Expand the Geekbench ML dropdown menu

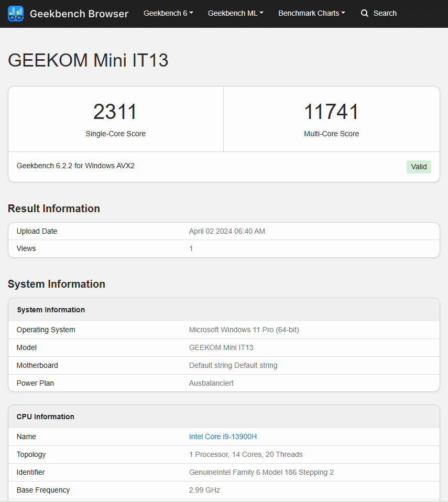coord(235,13)
